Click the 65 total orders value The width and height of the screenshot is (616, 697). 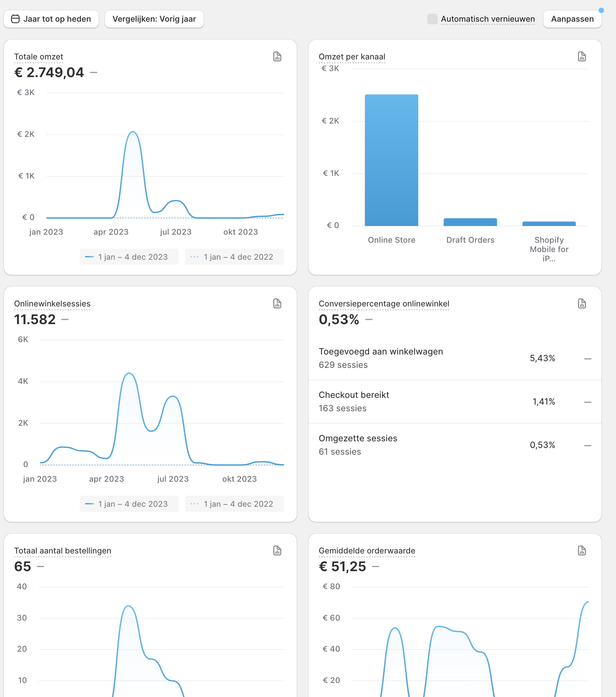22,566
